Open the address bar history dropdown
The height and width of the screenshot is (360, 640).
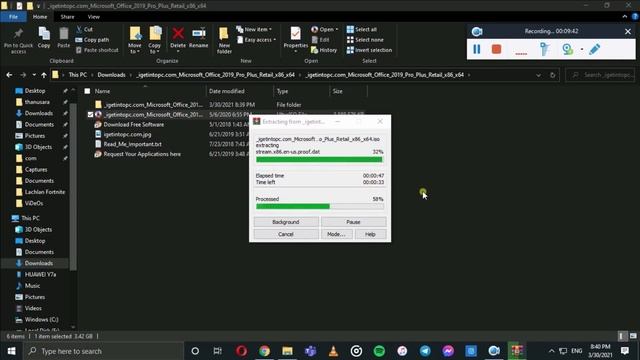tap(538, 75)
